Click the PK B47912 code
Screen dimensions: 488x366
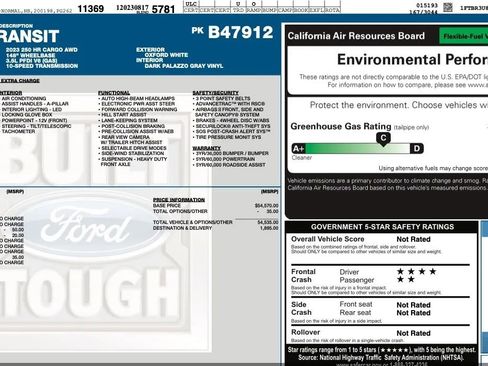(x=232, y=32)
